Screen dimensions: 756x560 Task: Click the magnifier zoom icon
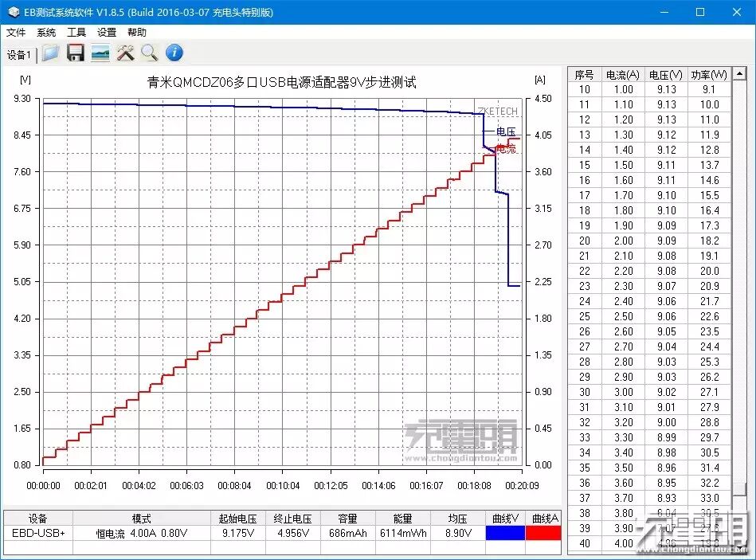click(150, 53)
